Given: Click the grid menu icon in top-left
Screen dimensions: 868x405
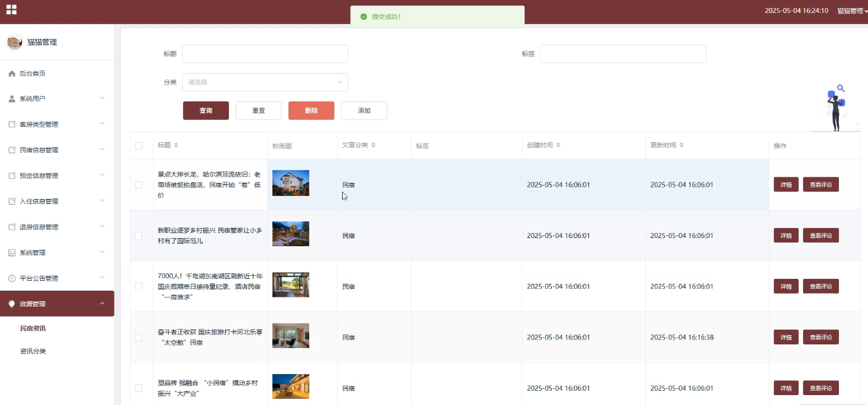Looking at the screenshot, I should tap(11, 10).
